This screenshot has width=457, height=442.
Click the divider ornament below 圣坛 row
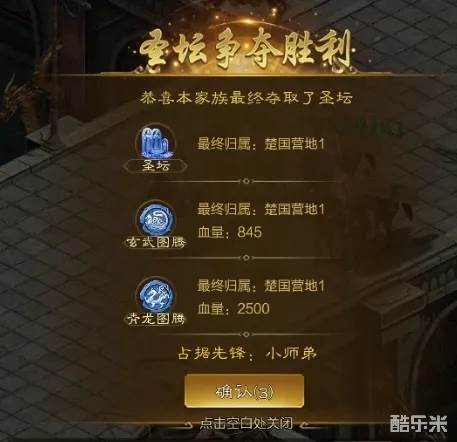(x=246, y=181)
